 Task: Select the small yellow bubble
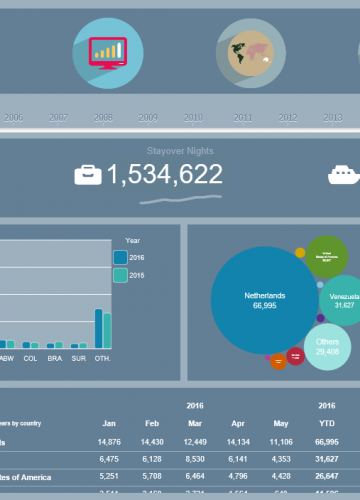(x=300, y=253)
